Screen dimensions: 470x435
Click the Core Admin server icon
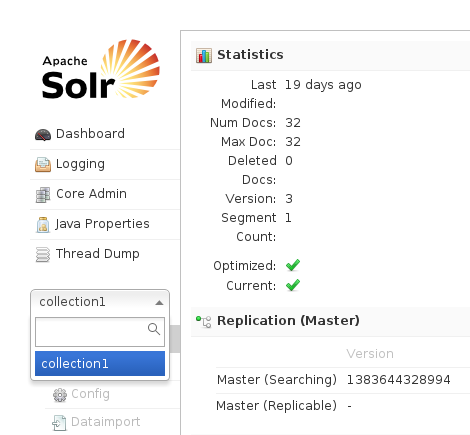[x=43, y=195]
